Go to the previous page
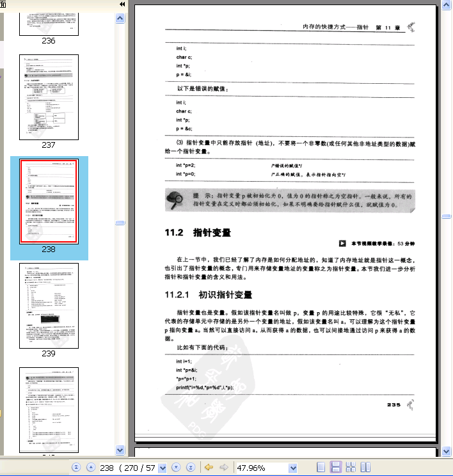453x476 pixels. pos(90,467)
